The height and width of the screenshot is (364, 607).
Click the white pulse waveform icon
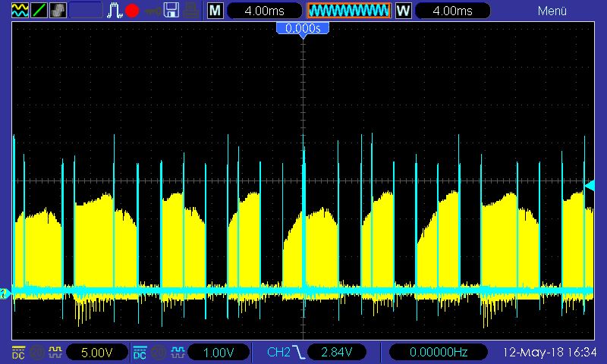[x=114, y=11]
